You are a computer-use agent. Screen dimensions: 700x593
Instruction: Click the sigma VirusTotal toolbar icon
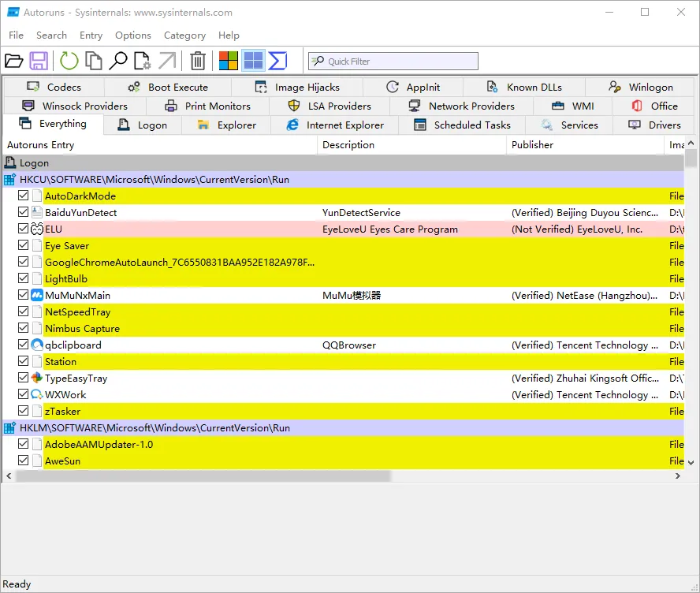point(277,61)
